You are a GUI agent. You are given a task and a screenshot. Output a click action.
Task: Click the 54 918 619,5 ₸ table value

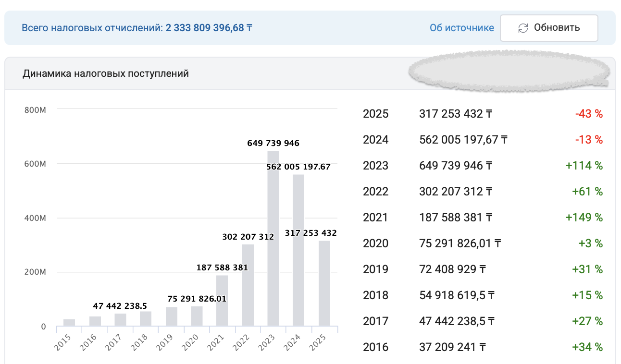pyautogui.click(x=457, y=295)
